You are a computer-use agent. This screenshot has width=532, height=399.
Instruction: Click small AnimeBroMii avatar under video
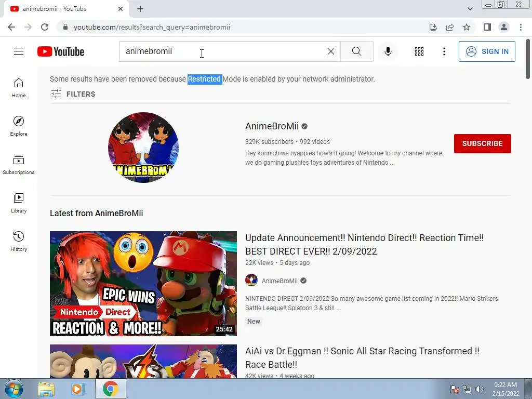coord(251,280)
